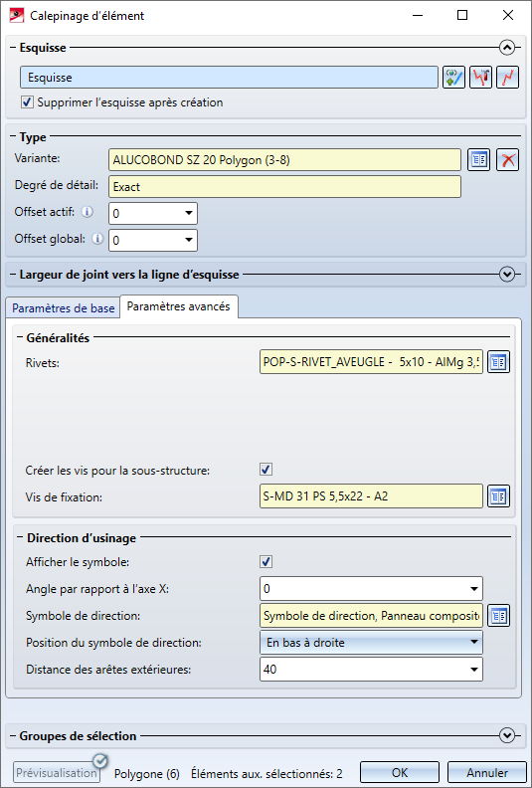This screenshot has width=532, height=788.
Task: Click the first sketch icon beside Esquisse field
Action: click(453, 78)
